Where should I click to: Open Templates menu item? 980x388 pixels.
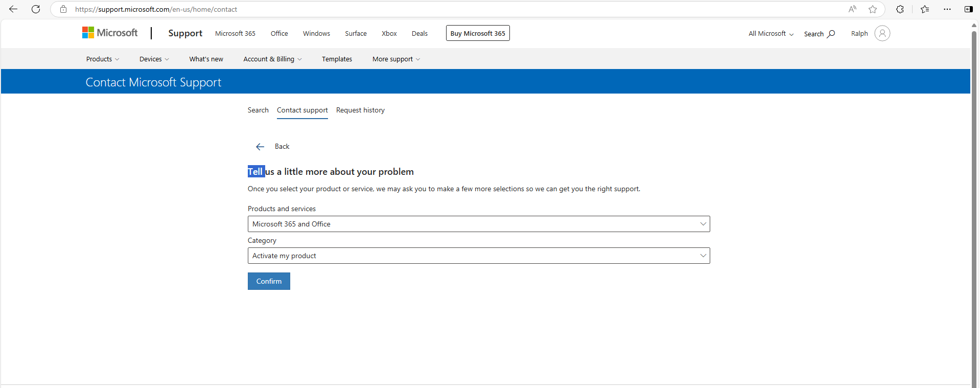pyautogui.click(x=337, y=59)
